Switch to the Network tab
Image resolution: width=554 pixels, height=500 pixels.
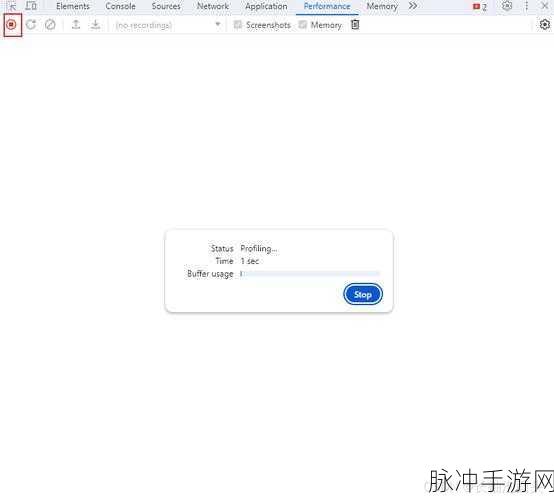click(x=213, y=6)
